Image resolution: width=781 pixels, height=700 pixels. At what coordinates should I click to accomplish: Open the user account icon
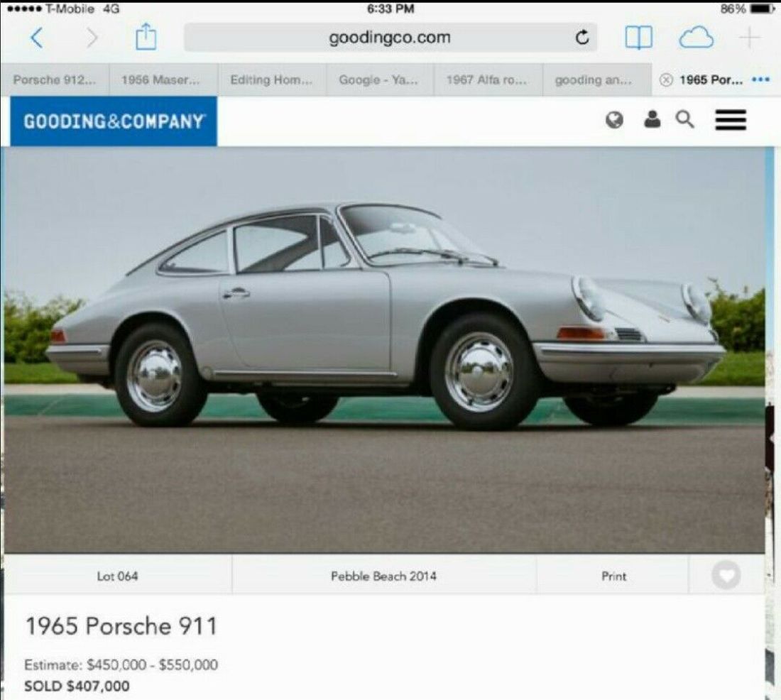click(652, 119)
